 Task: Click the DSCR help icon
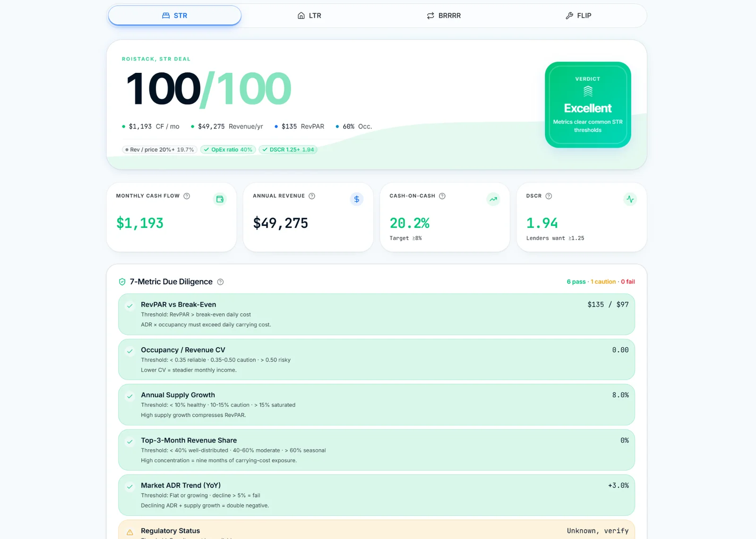[x=549, y=196]
